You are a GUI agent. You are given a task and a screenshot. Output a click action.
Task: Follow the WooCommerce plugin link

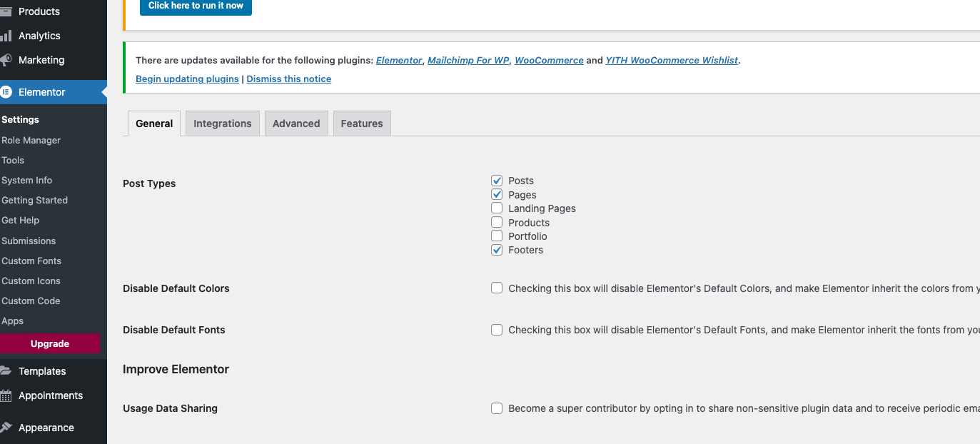[549, 61]
